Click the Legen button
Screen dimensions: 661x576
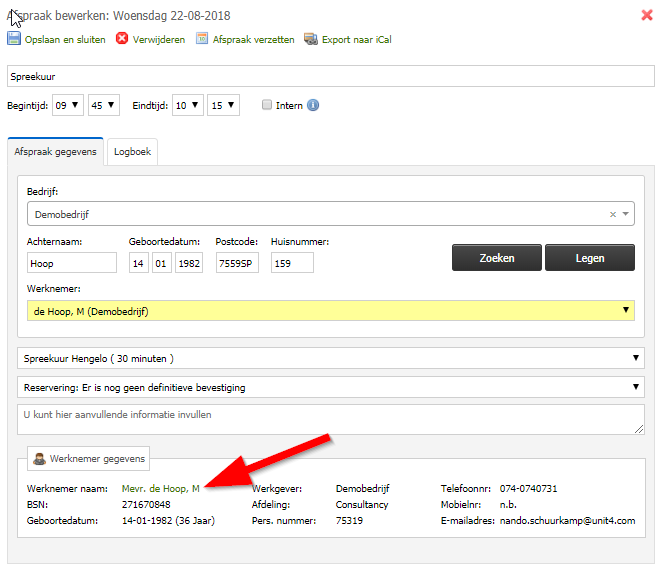[x=590, y=258]
